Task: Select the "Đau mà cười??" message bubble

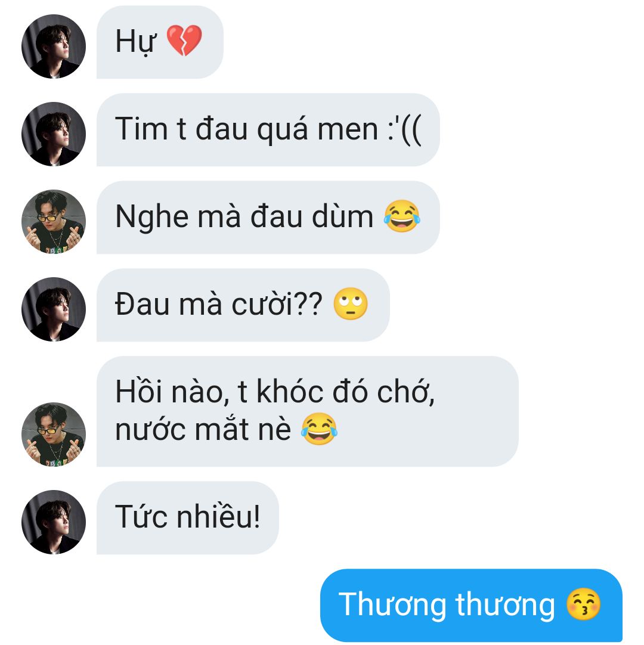Action: [243, 305]
